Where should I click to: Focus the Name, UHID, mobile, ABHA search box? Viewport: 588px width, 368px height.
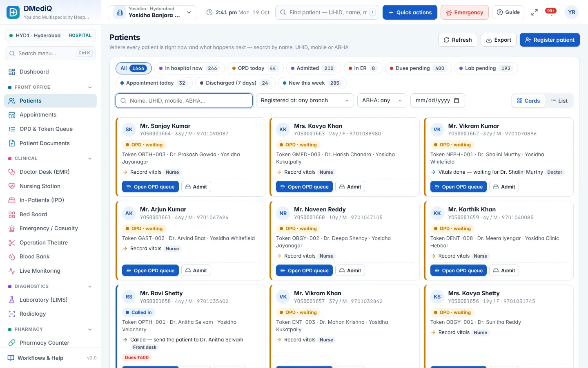[184, 101]
